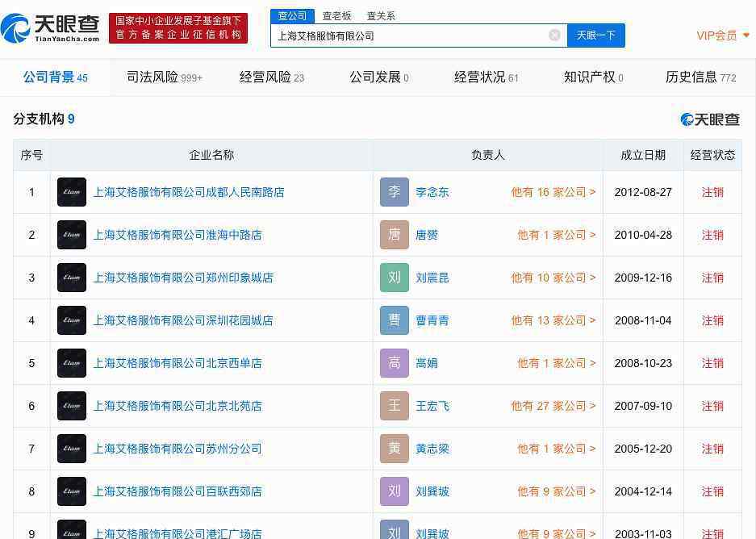Click the 黄 avatar tile
This screenshot has height=539, width=756.
[x=395, y=449]
